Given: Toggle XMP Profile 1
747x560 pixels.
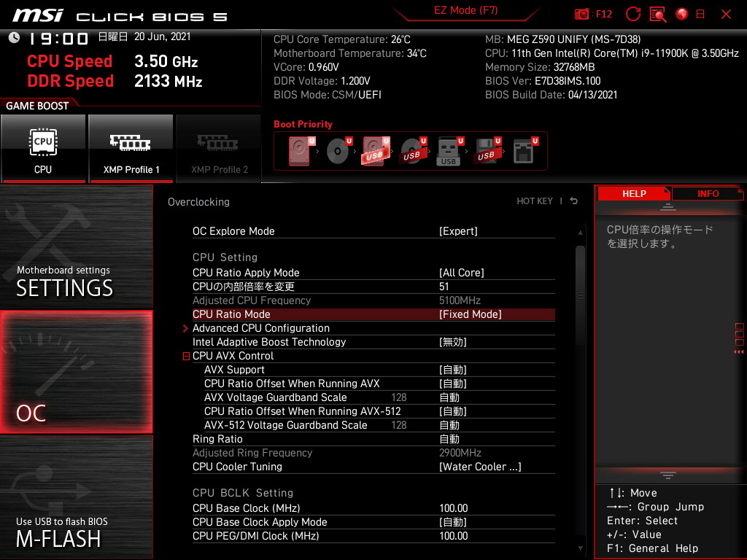Looking at the screenshot, I should click(131, 149).
